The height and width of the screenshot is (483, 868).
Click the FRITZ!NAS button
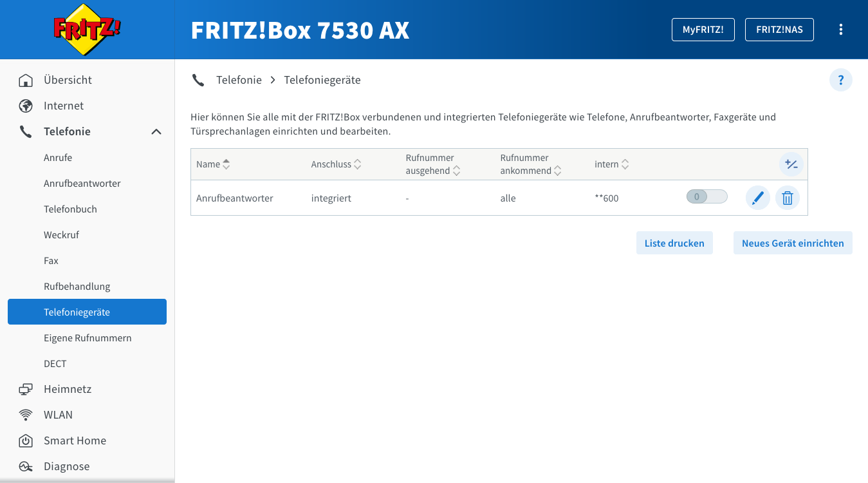click(x=779, y=30)
